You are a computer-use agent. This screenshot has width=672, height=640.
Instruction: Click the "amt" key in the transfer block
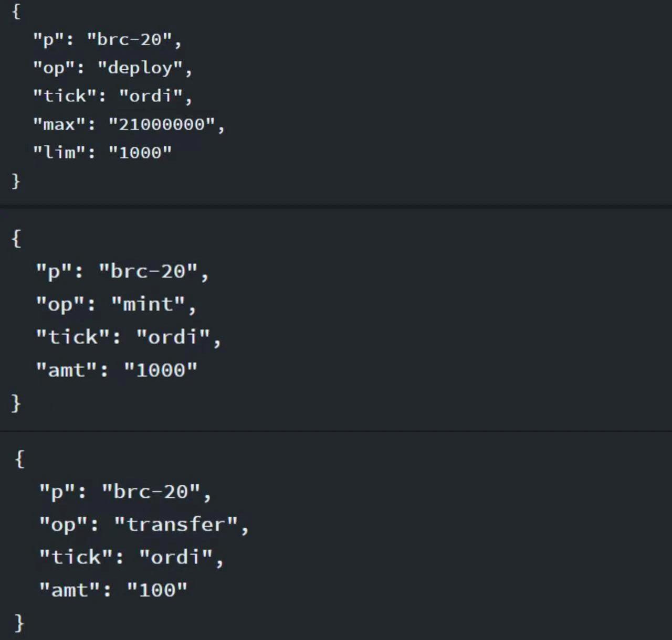(x=69, y=590)
